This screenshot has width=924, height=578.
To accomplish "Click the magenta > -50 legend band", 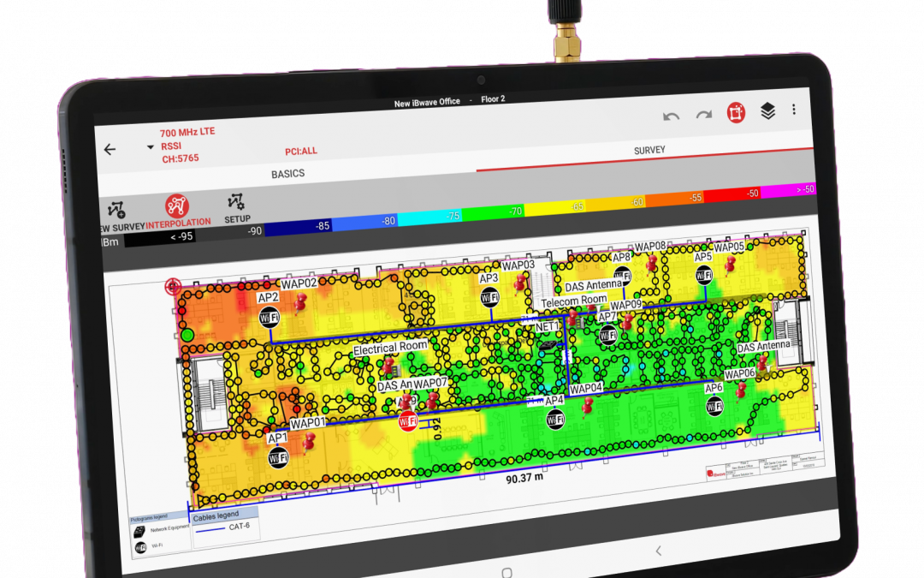I will [x=789, y=190].
